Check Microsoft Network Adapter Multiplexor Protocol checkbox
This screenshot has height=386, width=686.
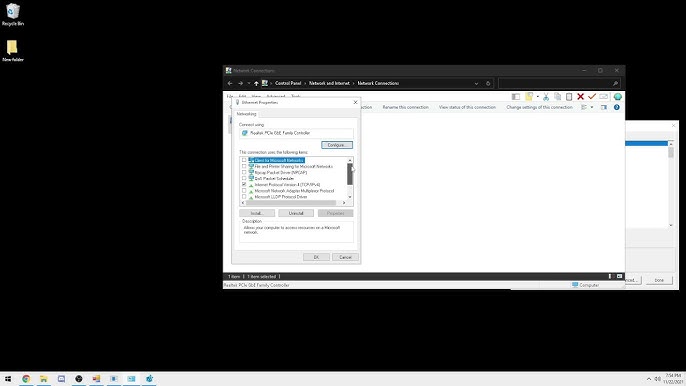pos(244,191)
